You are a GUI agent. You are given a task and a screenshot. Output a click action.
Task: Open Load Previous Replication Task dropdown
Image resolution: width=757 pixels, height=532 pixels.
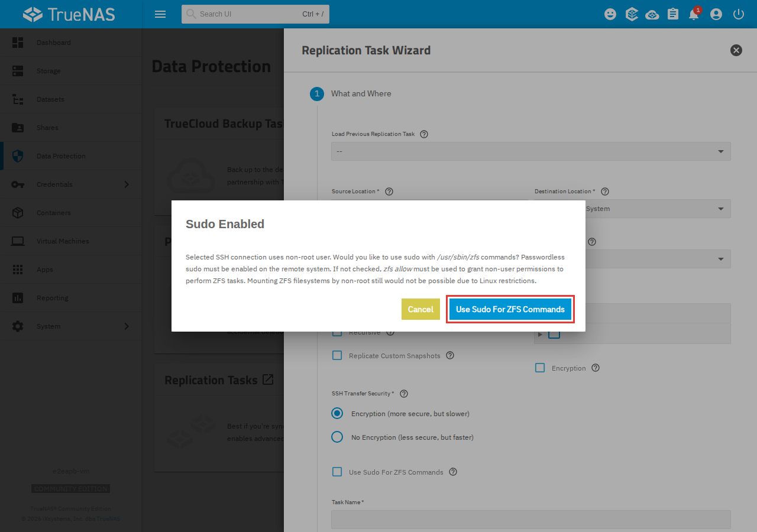pyautogui.click(x=531, y=151)
